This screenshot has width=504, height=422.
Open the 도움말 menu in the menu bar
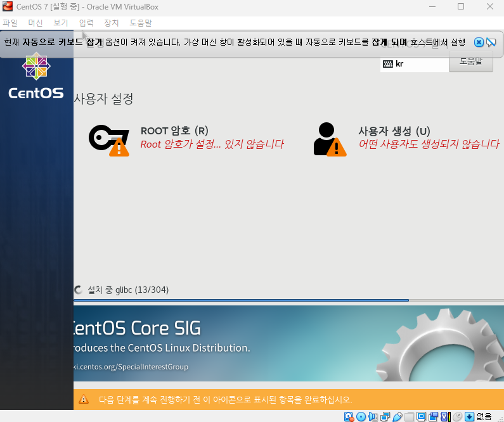coord(141,23)
